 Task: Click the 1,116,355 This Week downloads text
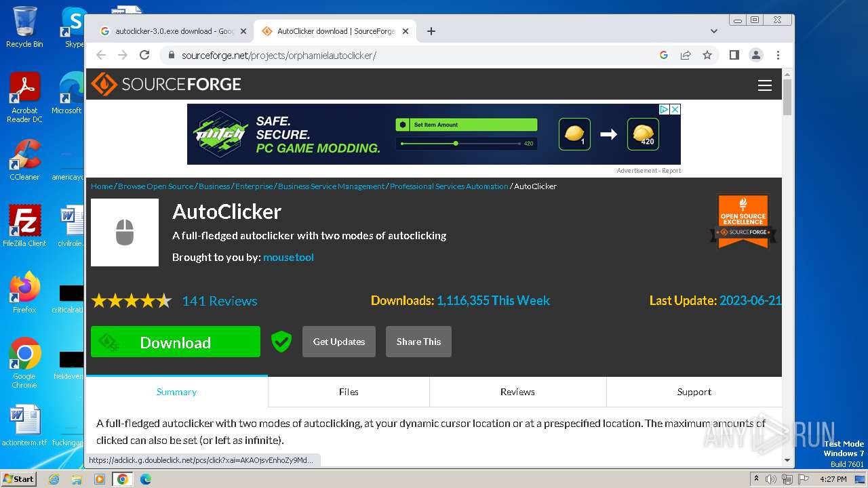click(x=493, y=301)
